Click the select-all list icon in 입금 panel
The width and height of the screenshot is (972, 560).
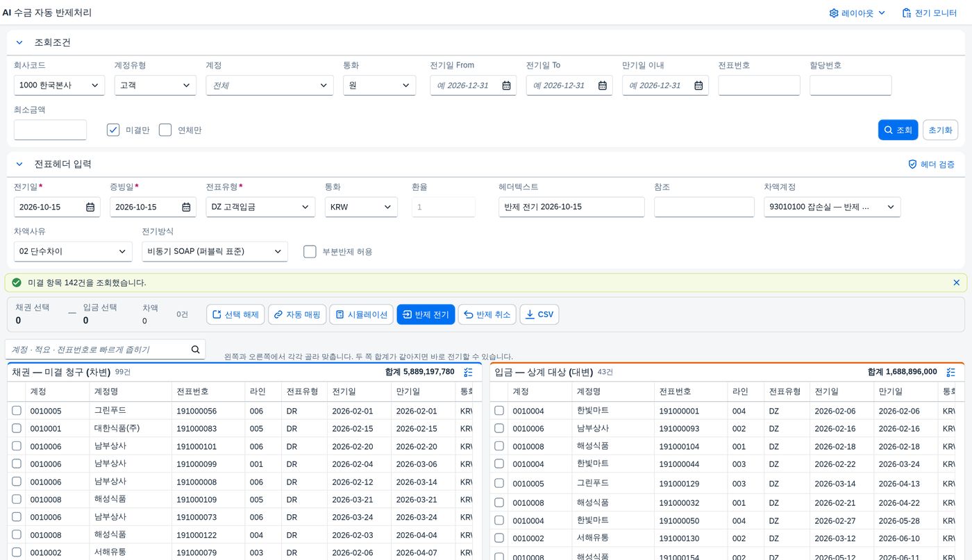pos(950,372)
